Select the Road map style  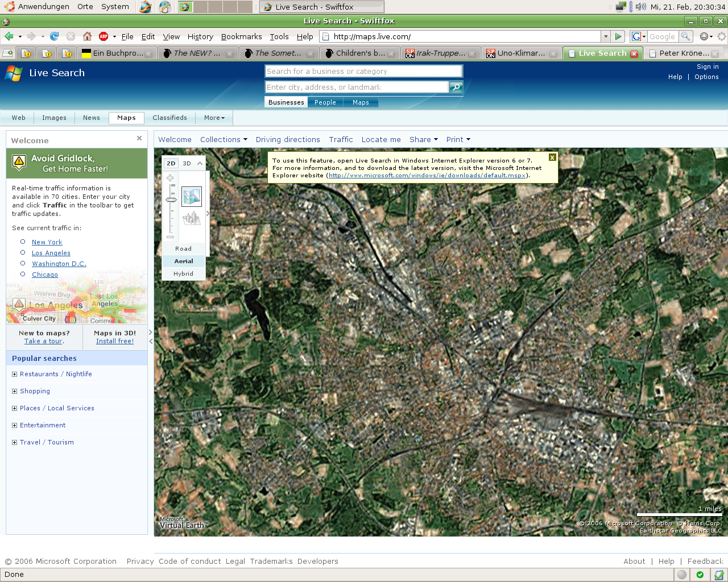[x=183, y=248]
